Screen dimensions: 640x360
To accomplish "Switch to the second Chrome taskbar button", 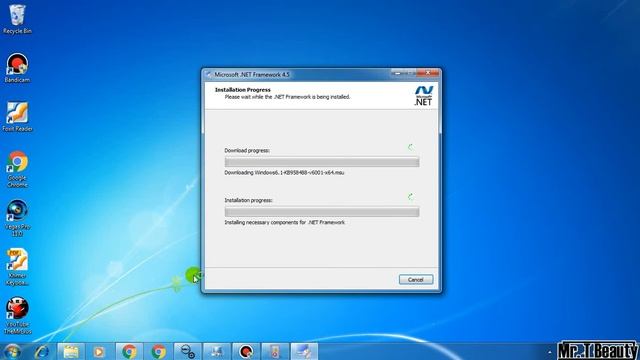I will click(158, 351).
